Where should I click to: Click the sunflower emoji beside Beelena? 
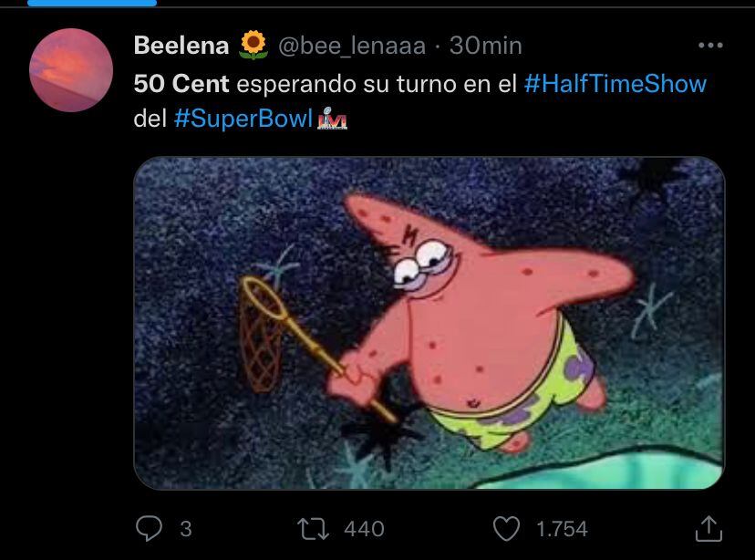coord(253,44)
